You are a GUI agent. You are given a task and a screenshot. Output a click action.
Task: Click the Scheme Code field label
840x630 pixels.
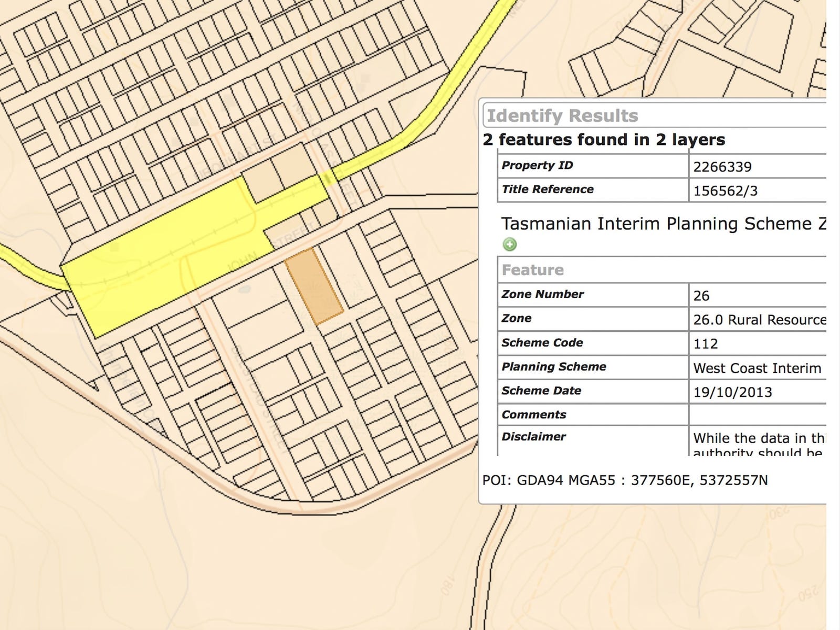tap(542, 342)
